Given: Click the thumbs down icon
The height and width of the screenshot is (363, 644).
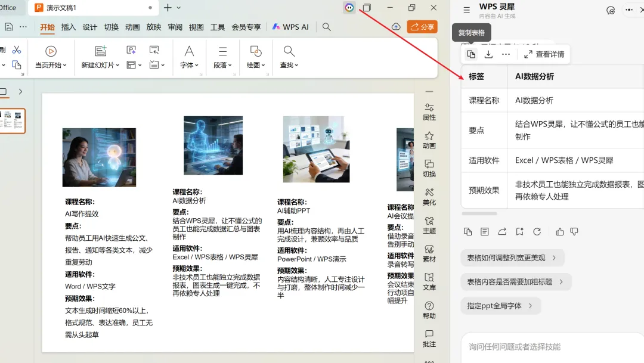Looking at the screenshot, I should pos(574,232).
